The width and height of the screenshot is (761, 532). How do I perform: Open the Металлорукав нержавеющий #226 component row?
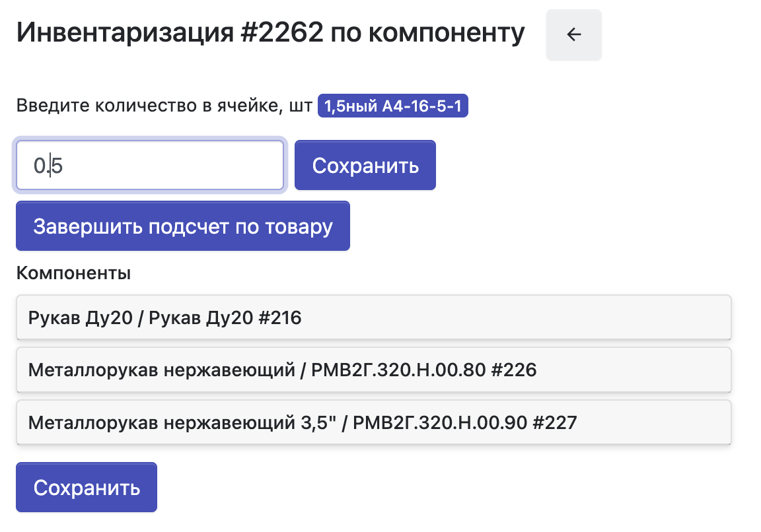coord(373,370)
